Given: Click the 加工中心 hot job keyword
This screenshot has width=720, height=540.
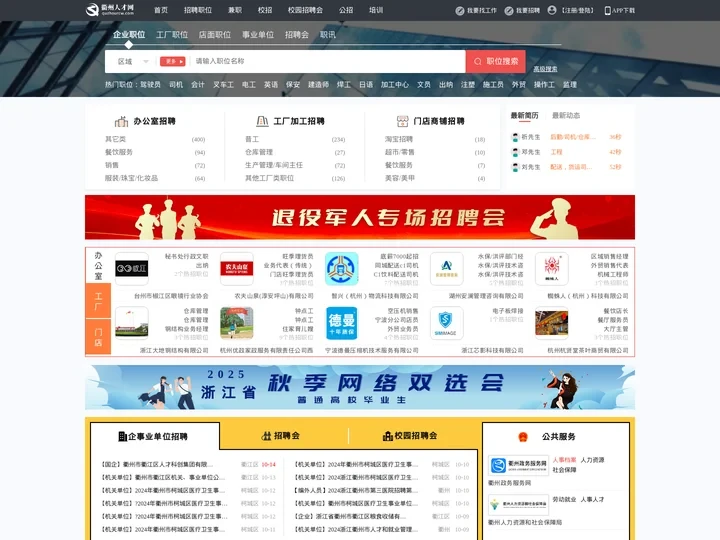Looking at the screenshot, I should (394, 84).
